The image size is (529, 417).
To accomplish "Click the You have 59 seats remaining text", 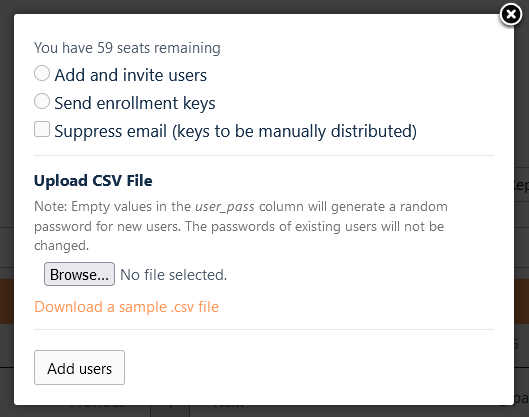I will (x=127, y=48).
